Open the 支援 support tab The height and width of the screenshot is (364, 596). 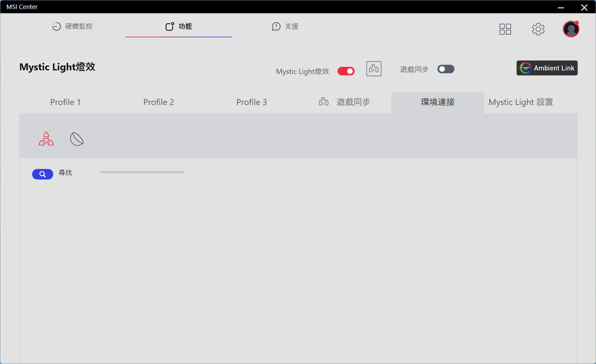point(285,26)
